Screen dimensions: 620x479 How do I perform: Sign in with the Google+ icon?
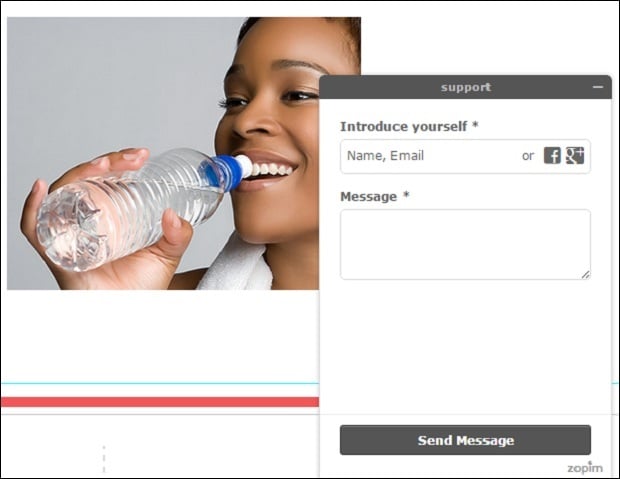(575, 155)
